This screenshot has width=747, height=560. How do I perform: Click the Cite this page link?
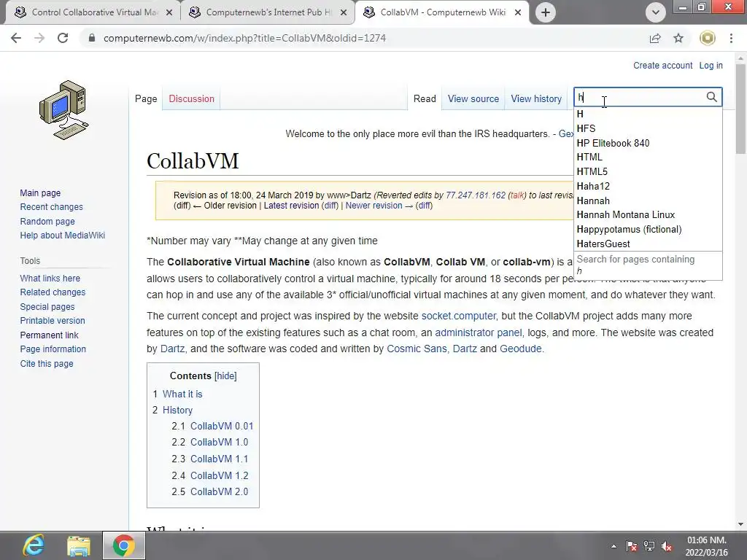47,363
